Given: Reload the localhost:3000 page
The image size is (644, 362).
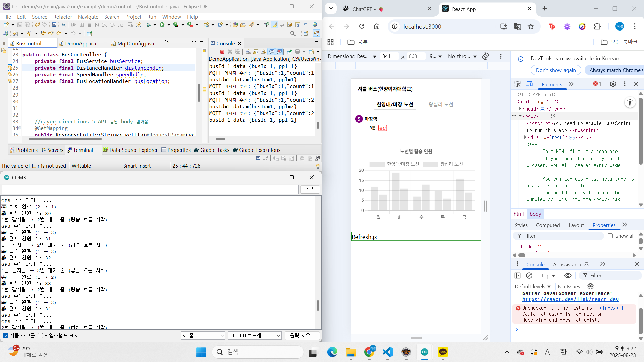Looking at the screenshot, I should (x=362, y=26).
